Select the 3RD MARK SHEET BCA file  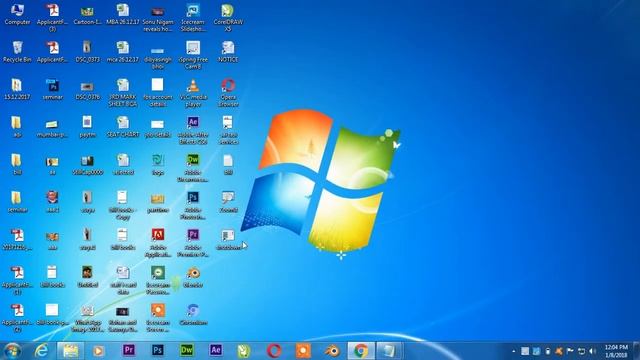point(123,93)
